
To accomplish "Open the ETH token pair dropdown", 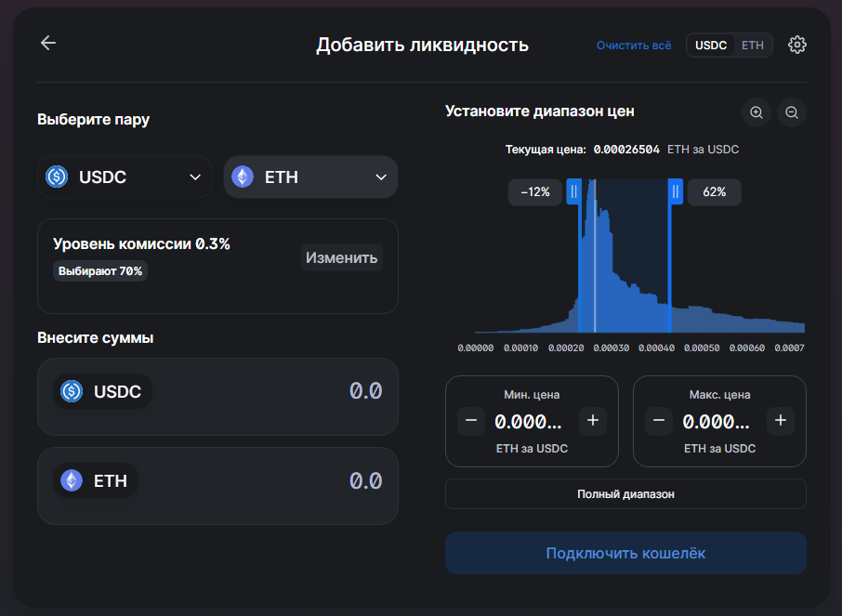I will [310, 177].
